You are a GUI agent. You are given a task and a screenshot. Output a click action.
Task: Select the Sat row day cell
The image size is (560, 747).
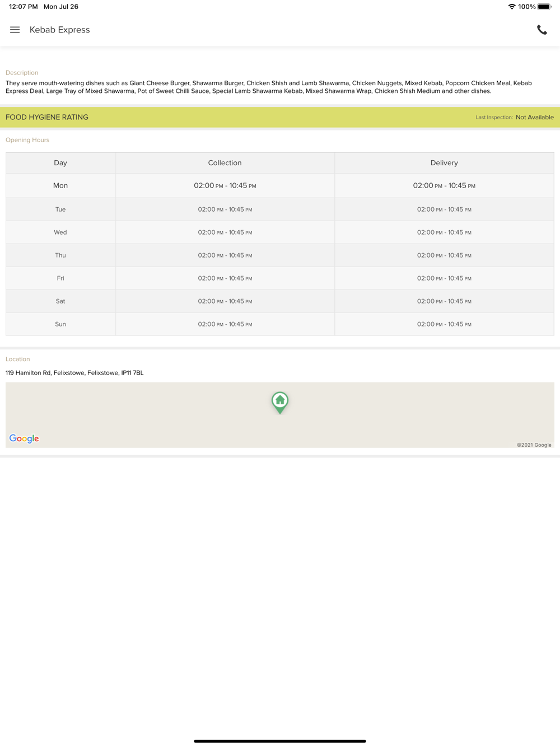(60, 301)
